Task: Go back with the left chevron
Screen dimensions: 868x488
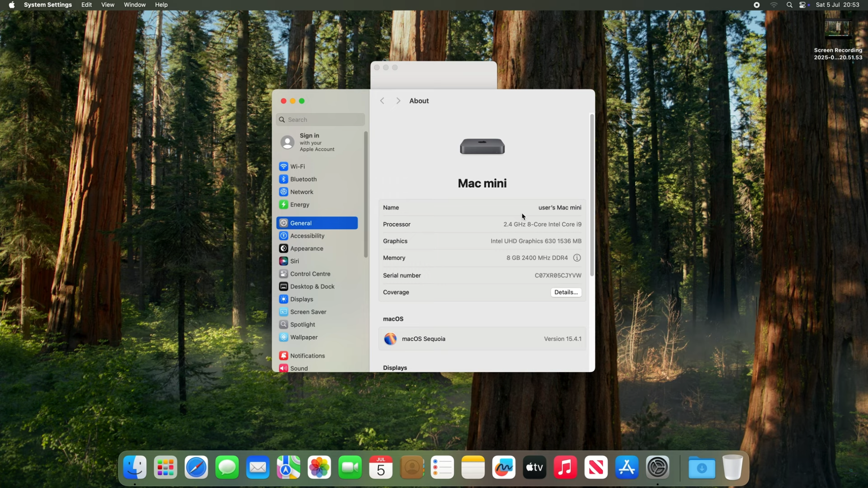Action: point(382,101)
